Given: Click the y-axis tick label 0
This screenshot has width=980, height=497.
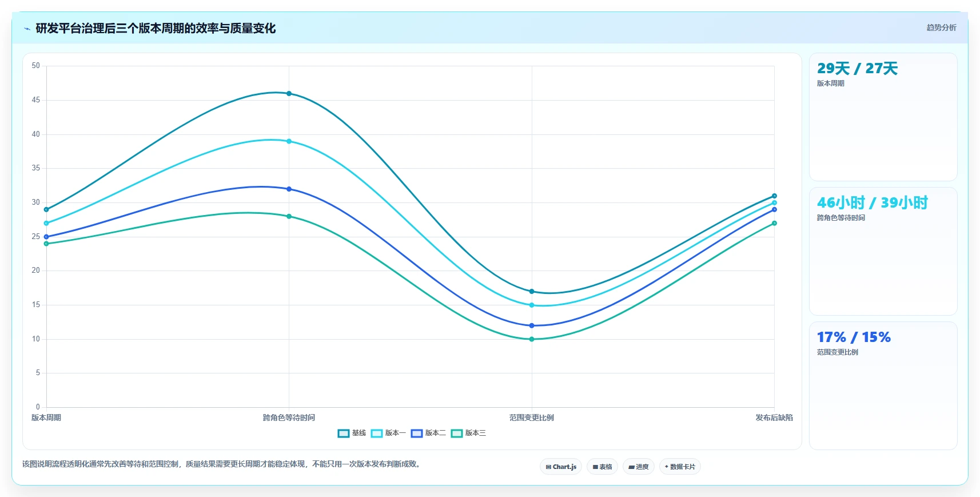Looking at the screenshot, I should (x=38, y=407).
